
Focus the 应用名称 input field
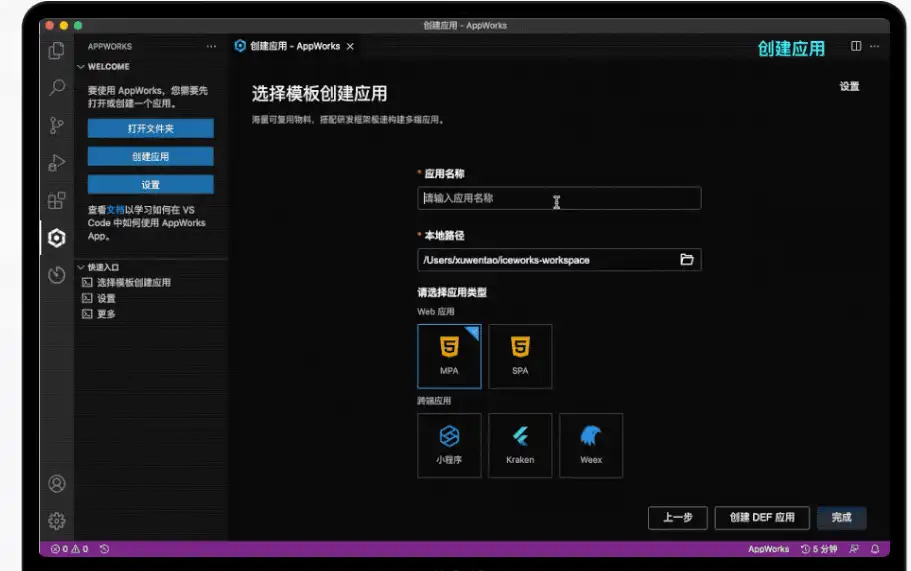pyautogui.click(x=559, y=198)
